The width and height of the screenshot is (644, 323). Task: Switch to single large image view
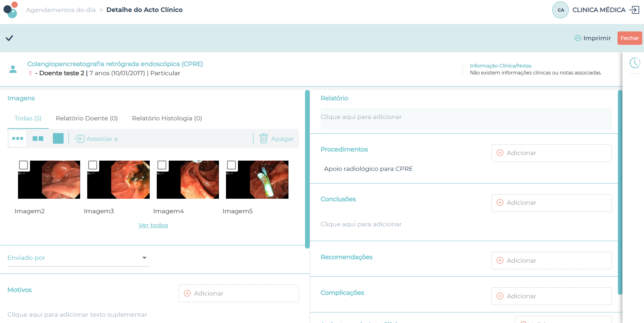(x=58, y=138)
